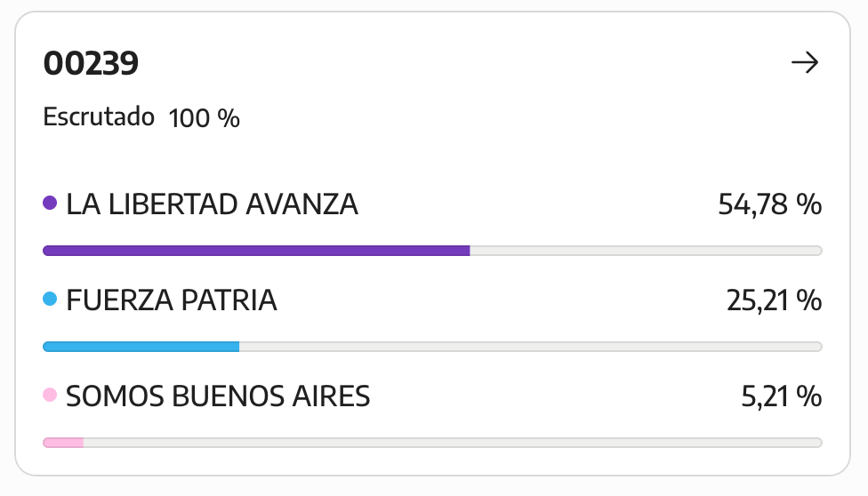Screen dimensions: 868x496
Task: Click the SOMOS BUENOS AIRES label
Action: pyautogui.click(x=218, y=396)
